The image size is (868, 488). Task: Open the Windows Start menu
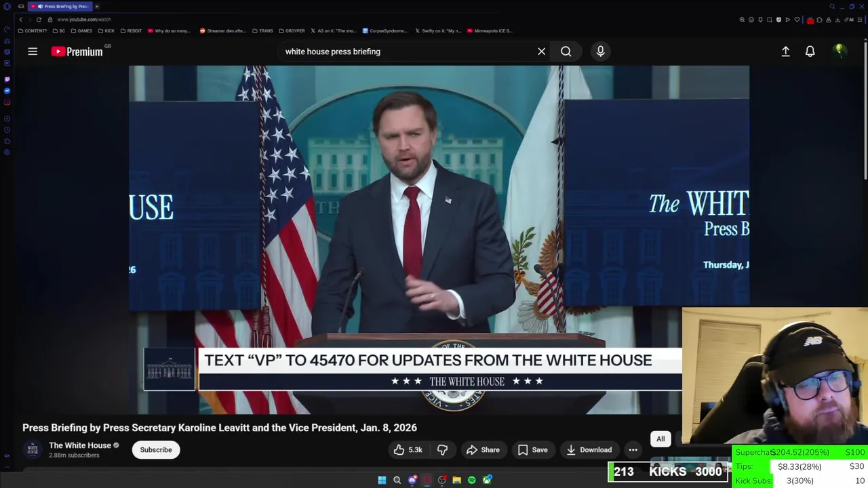[x=382, y=480]
